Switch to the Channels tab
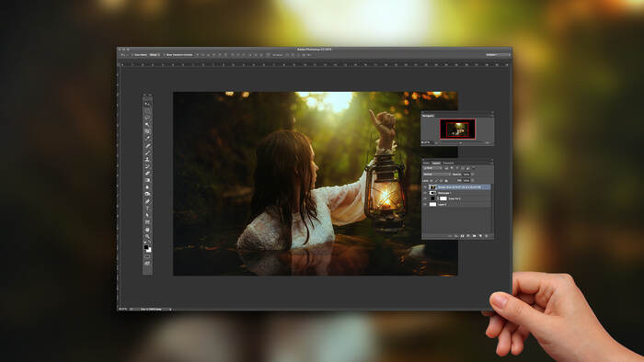 (448, 164)
